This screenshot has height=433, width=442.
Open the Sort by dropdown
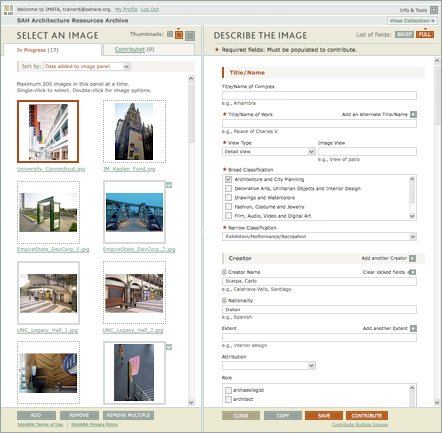86,67
